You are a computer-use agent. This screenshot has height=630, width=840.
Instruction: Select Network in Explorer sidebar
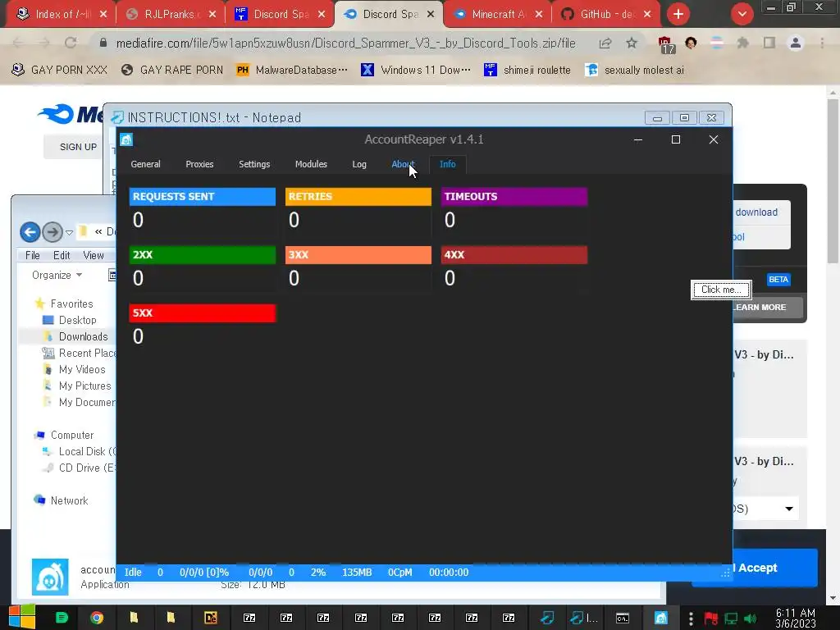click(69, 500)
